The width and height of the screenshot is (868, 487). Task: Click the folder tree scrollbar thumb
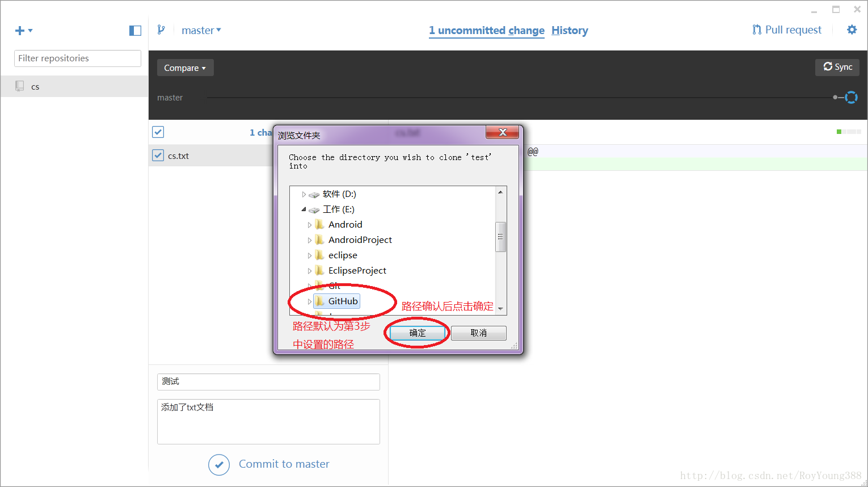500,237
